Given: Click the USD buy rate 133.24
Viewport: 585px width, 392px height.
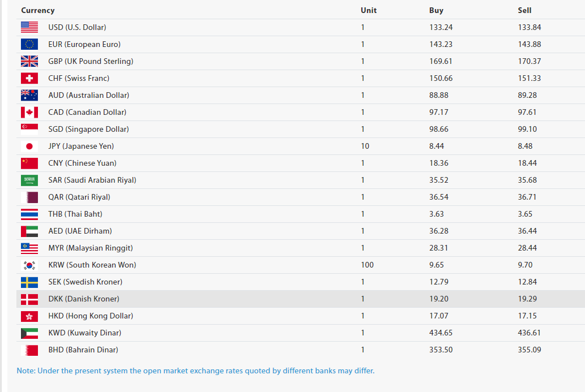Looking at the screenshot, I should [x=441, y=27].
